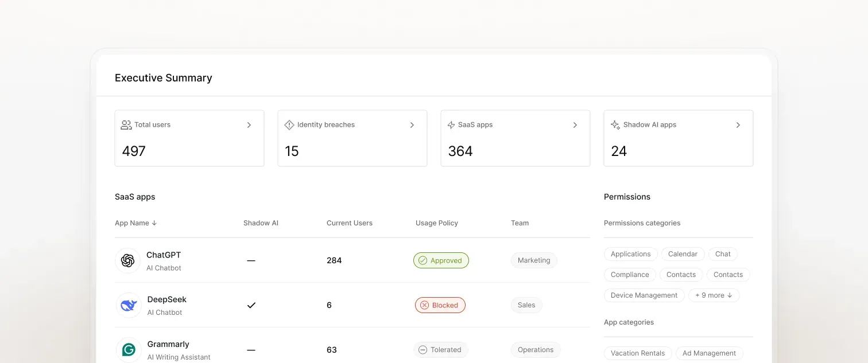Click the Identity breaches warning icon
This screenshot has width=868, height=363.
289,125
